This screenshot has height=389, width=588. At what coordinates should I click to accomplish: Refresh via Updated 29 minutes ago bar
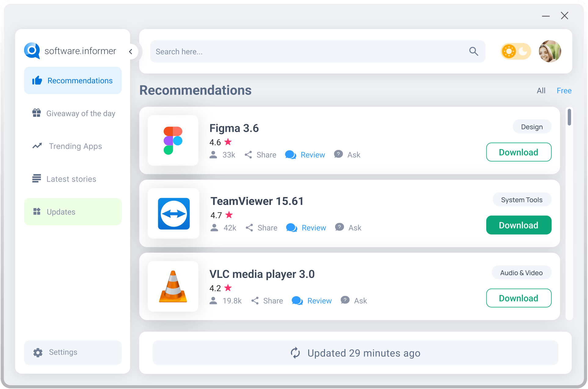(355, 353)
